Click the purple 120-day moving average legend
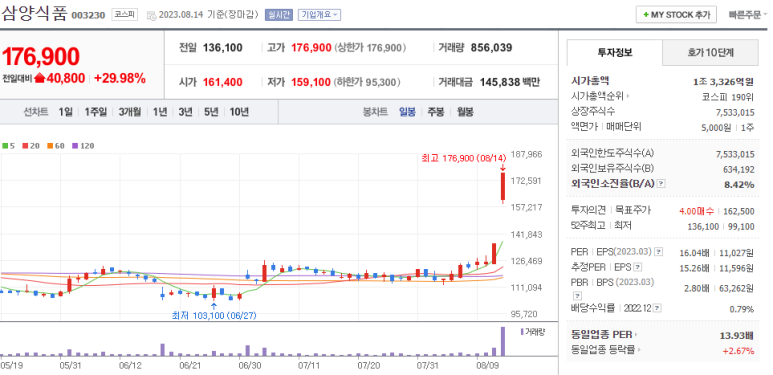Screen dimensions: 773x375 pos(83,146)
